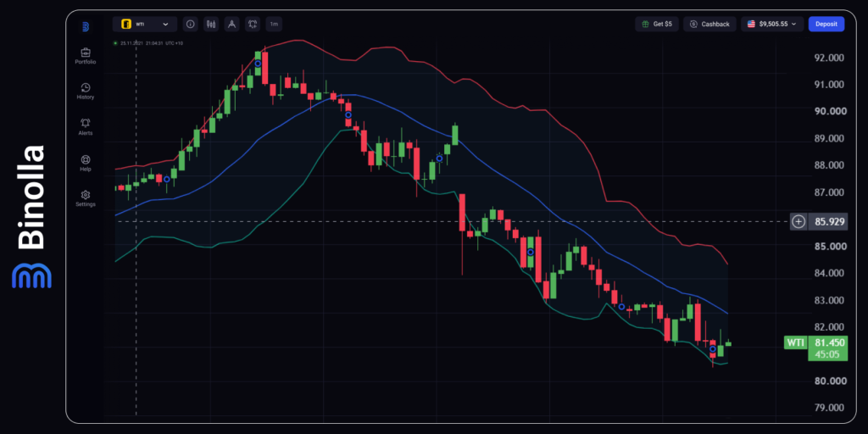Click the trade marker near the 90.000 level
This screenshot has width=868, height=434.
pos(348,115)
